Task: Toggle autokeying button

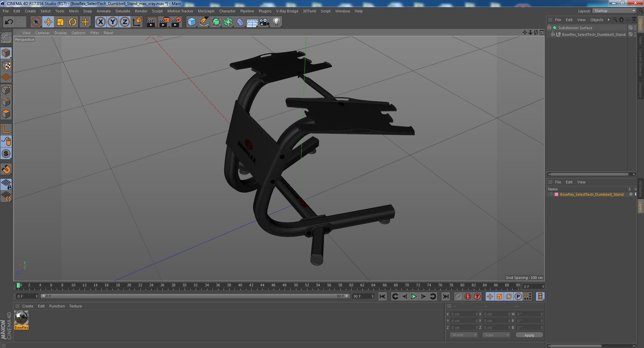Action: click(467, 296)
